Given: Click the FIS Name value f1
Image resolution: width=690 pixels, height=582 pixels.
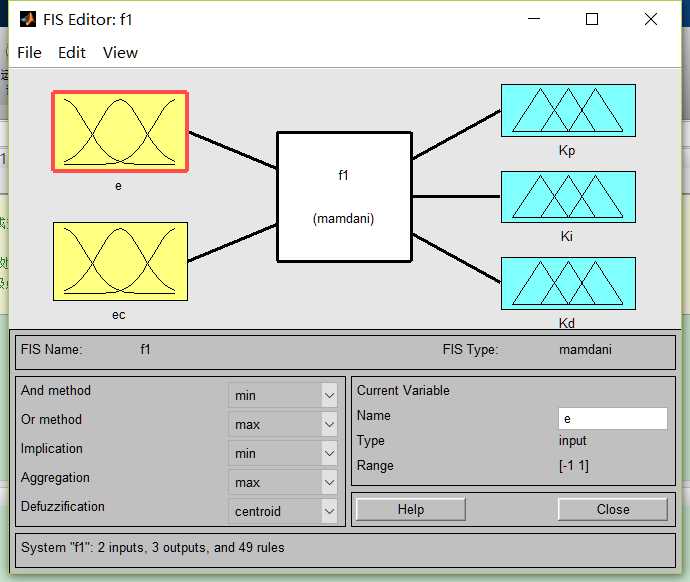Looking at the screenshot, I should 145,350.
